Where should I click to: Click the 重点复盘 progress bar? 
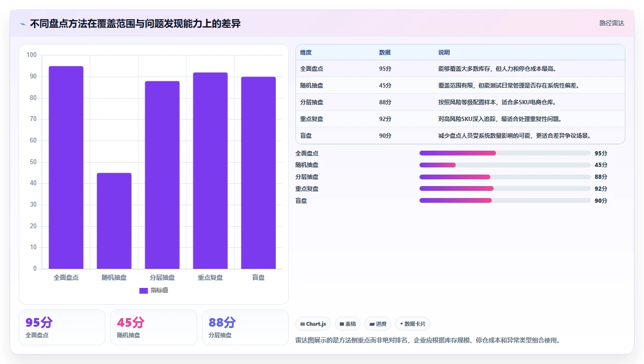pos(505,188)
